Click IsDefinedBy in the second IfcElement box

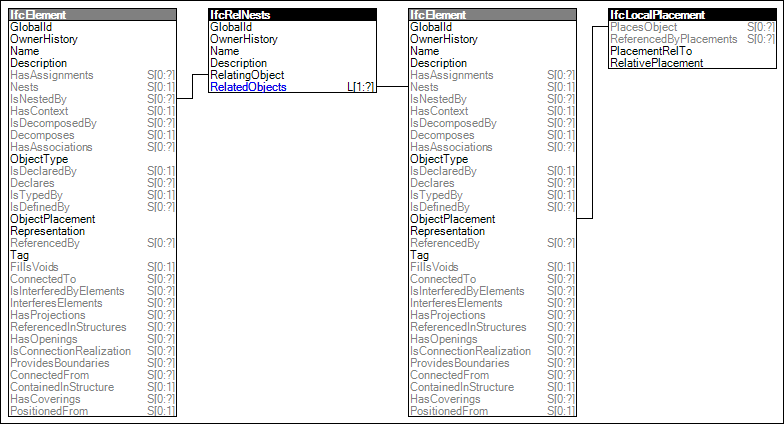pos(440,207)
